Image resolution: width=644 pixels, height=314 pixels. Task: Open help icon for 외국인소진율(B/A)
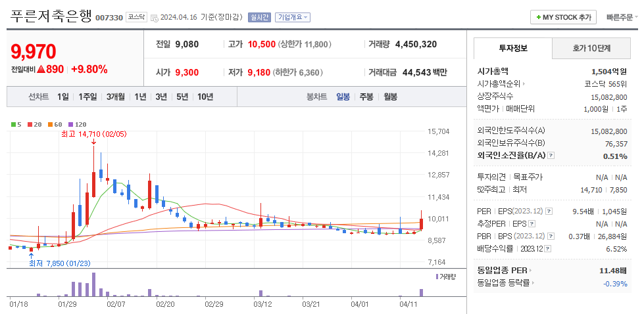coord(551,156)
